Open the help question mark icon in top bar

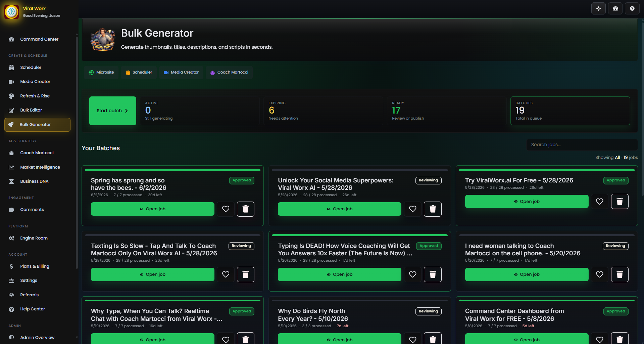click(x=632, y=8)
